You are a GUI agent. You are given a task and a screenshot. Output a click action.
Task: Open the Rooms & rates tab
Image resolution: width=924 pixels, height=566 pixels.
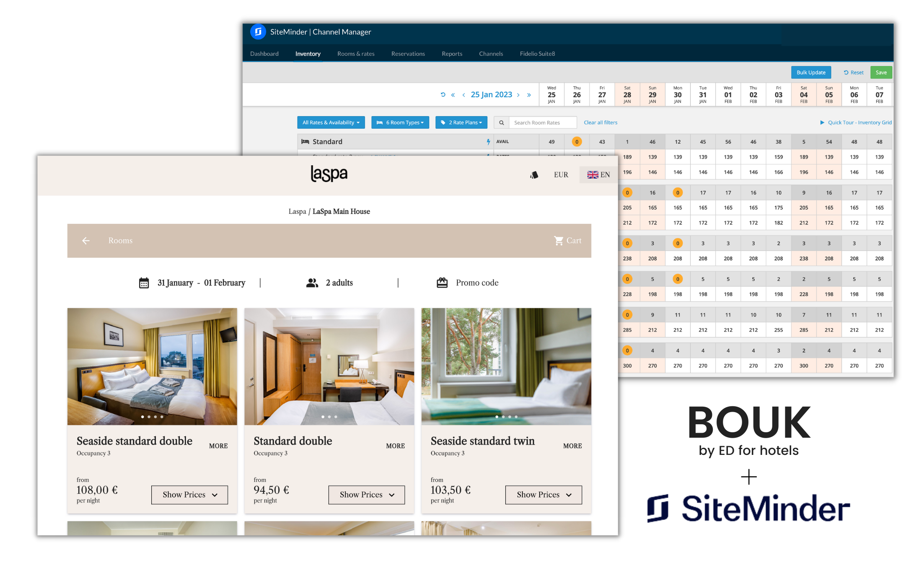tap(356, 54)
